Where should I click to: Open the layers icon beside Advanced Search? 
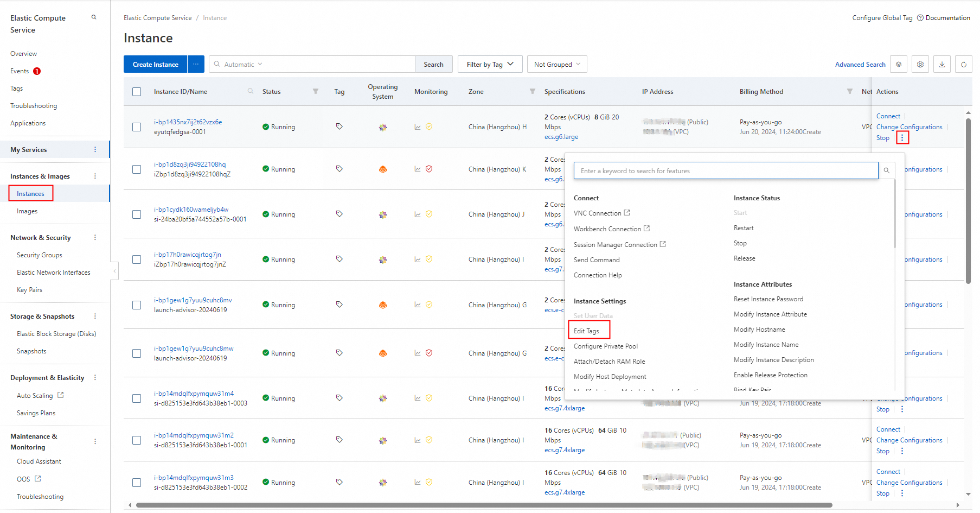899,64
